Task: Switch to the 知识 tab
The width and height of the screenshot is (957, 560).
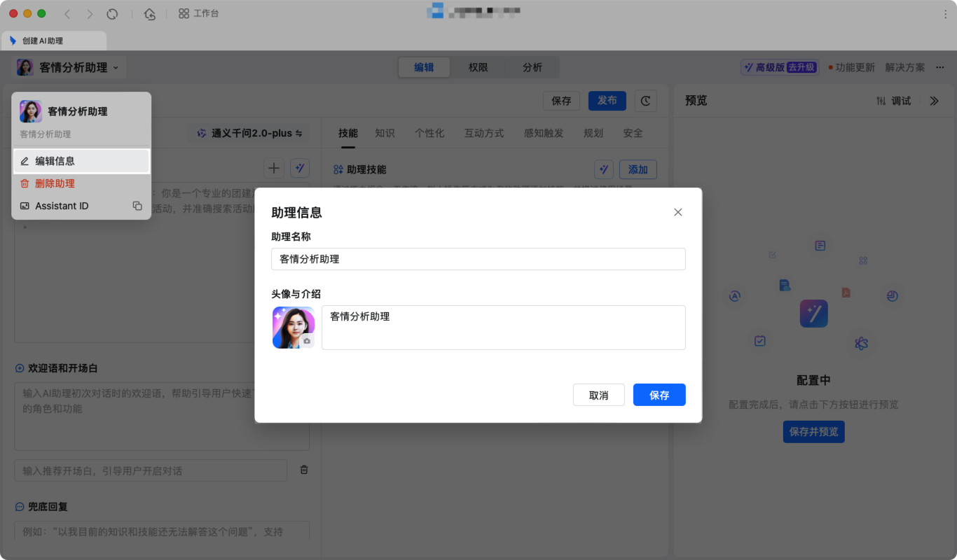Action: pyautogui.click(x=385, y=133)
